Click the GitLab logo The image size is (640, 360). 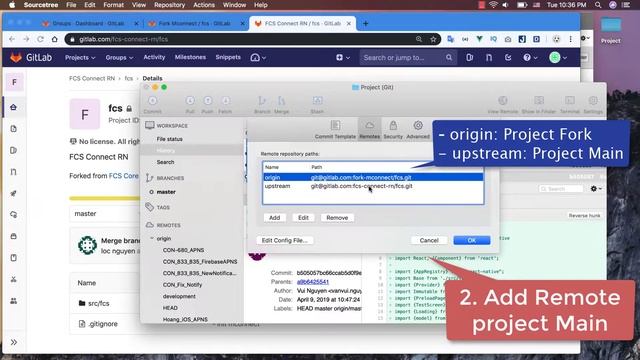31,58
